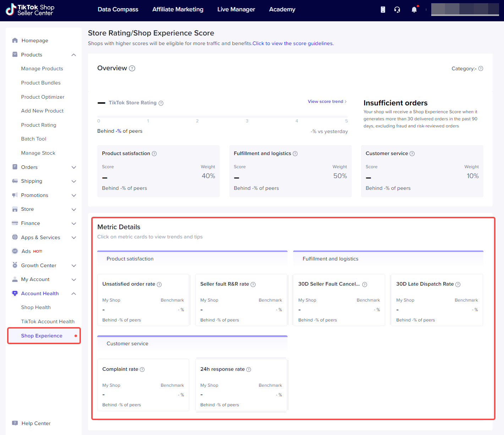504x435 pixels.
Task: Go to Manage Products
Action: tap(42, 69)
